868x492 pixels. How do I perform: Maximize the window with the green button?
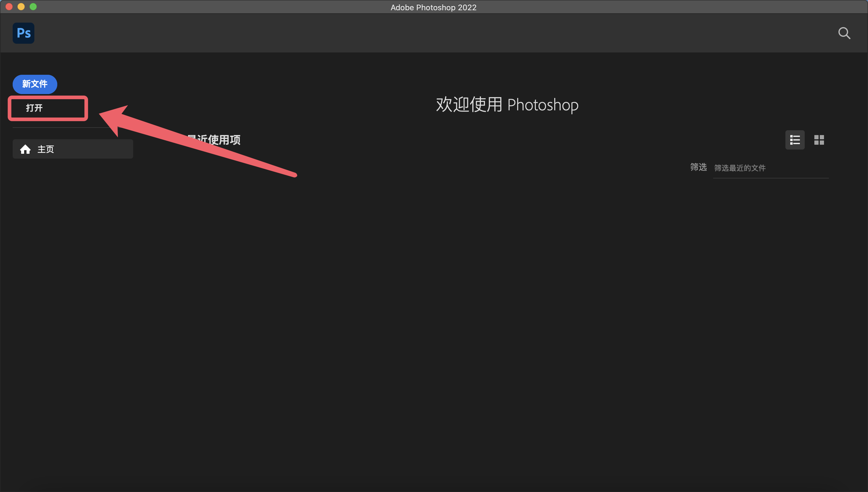[x=33, y=6]
